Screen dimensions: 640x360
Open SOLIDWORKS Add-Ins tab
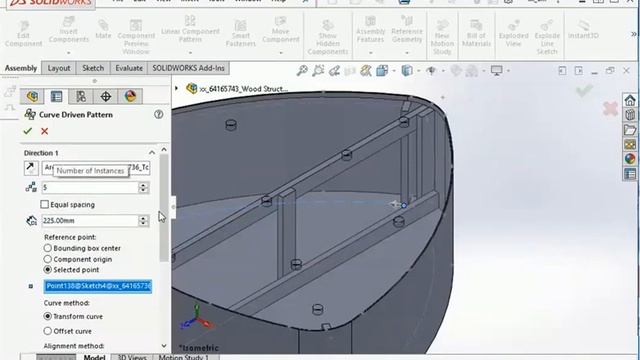188,68
